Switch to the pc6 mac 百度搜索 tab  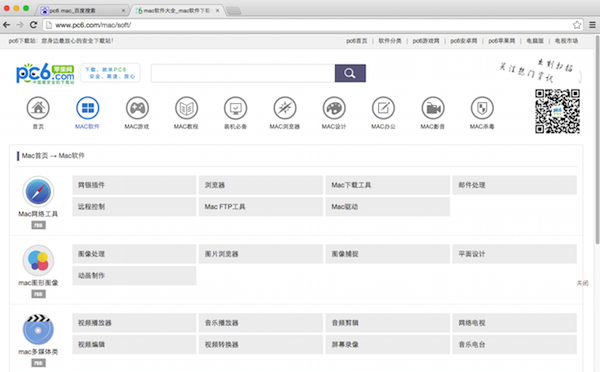tap(82, 10)
